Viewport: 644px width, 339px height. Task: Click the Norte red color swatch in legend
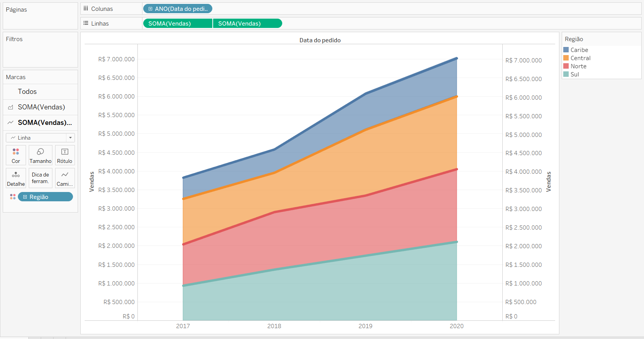566,66
